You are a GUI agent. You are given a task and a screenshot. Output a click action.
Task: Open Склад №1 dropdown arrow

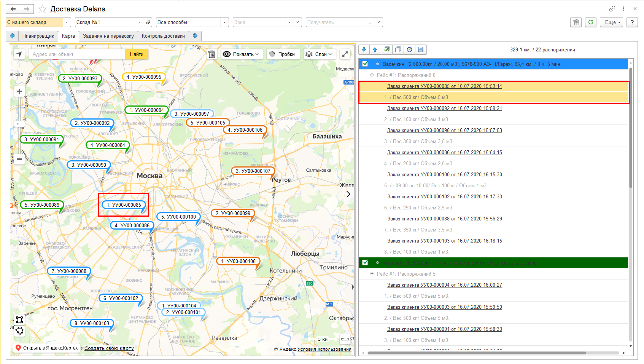(140, 22)
